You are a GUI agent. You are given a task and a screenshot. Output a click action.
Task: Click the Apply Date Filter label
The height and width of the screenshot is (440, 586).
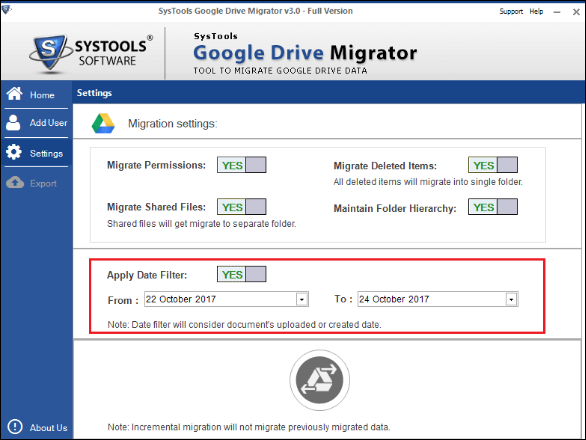147,275
